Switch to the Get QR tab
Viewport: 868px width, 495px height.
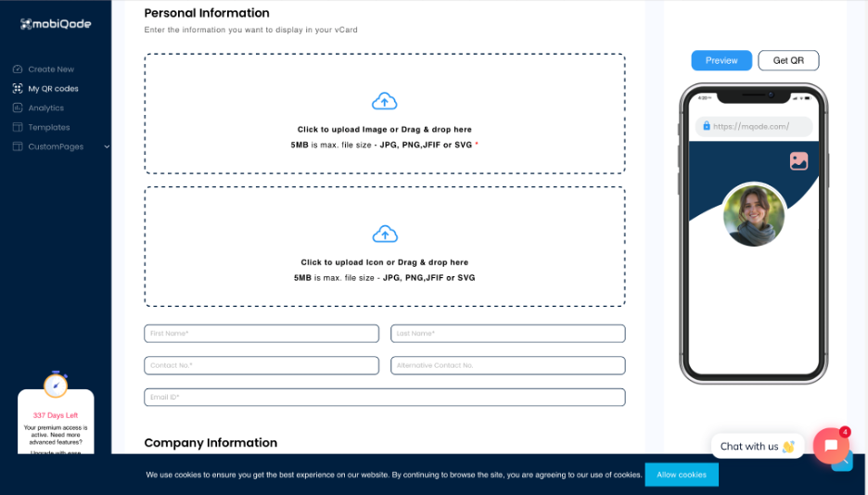pyautogui.click(x=788, y=60)
